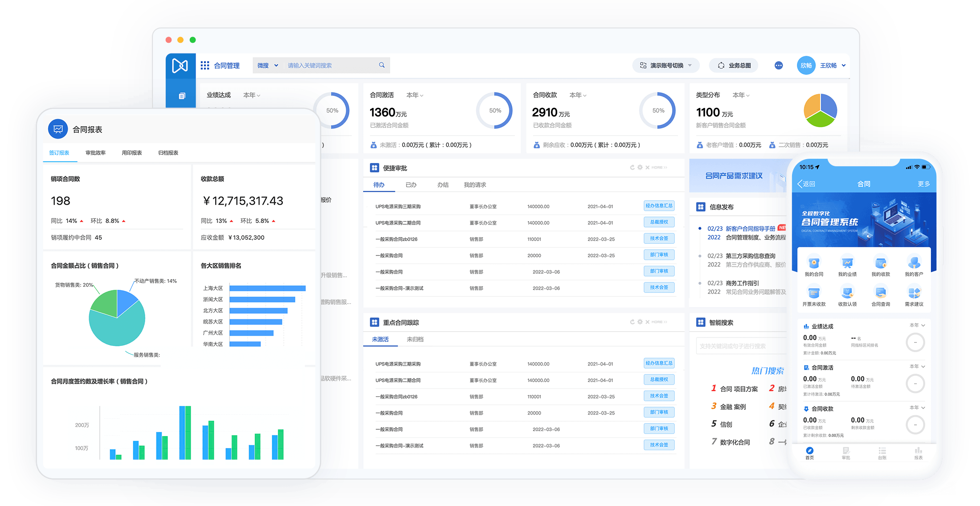Expand 本年 dropdown beside 合同激活
This screenshot has height=506, width=980.
[x=415, y=95]
